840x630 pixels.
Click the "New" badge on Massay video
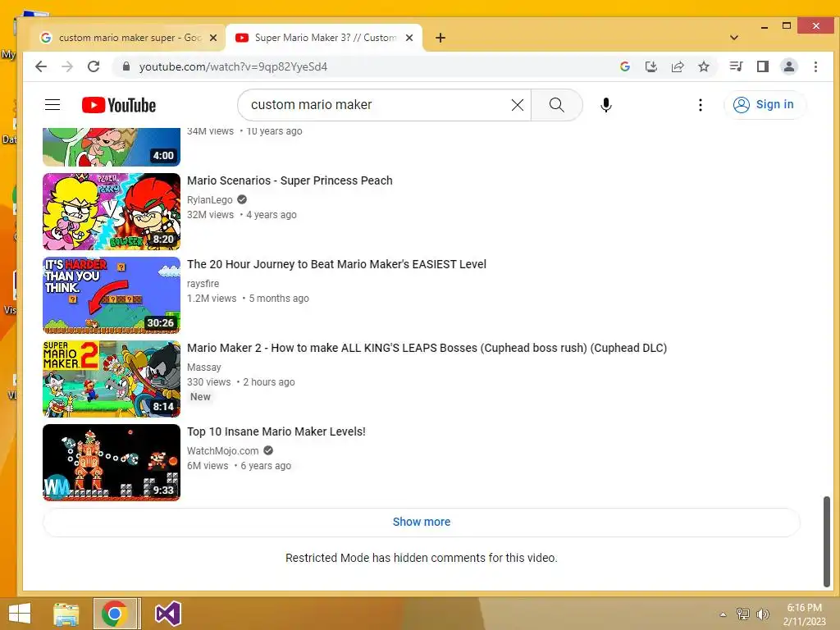click(x=200, y=397)
